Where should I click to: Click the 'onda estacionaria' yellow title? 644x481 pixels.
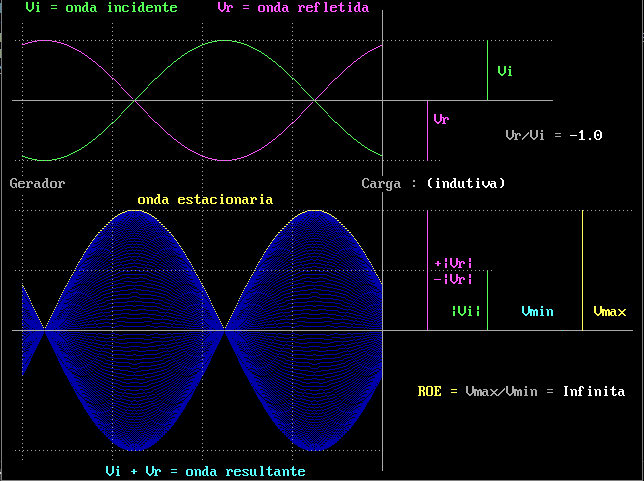tap(205, 200)
